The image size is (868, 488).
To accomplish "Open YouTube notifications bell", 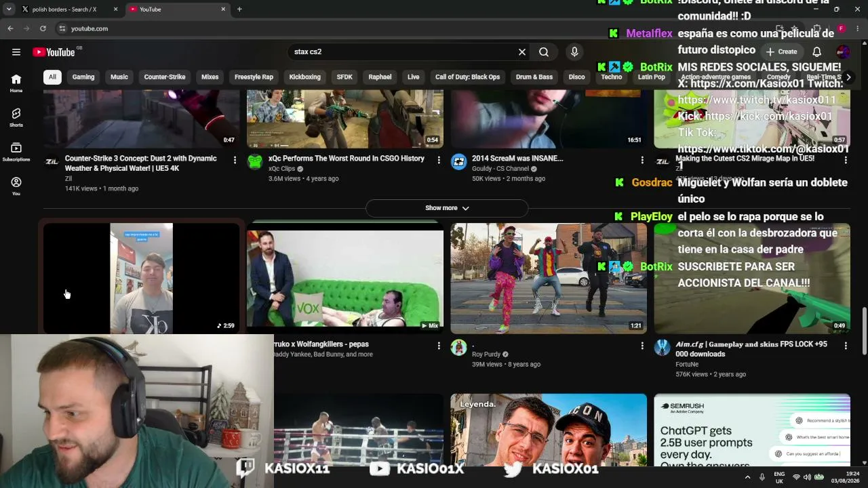I will click(x=817, y=52).
